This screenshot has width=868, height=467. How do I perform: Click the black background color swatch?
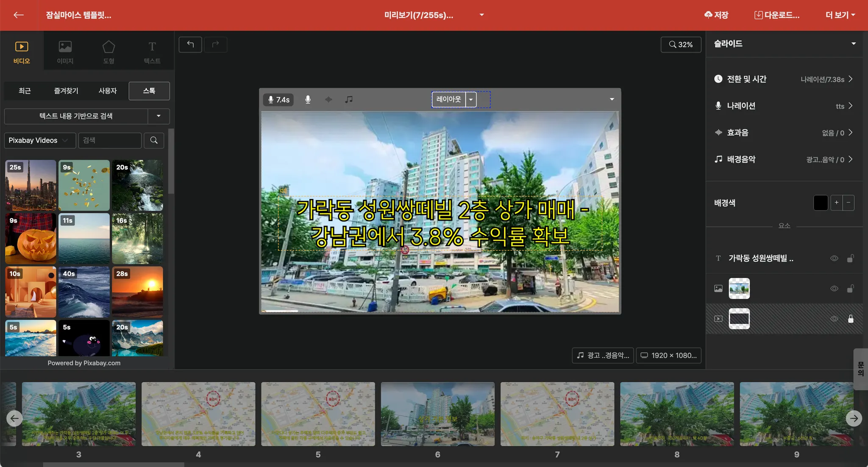pyautogui.click(x=821, y=203)
